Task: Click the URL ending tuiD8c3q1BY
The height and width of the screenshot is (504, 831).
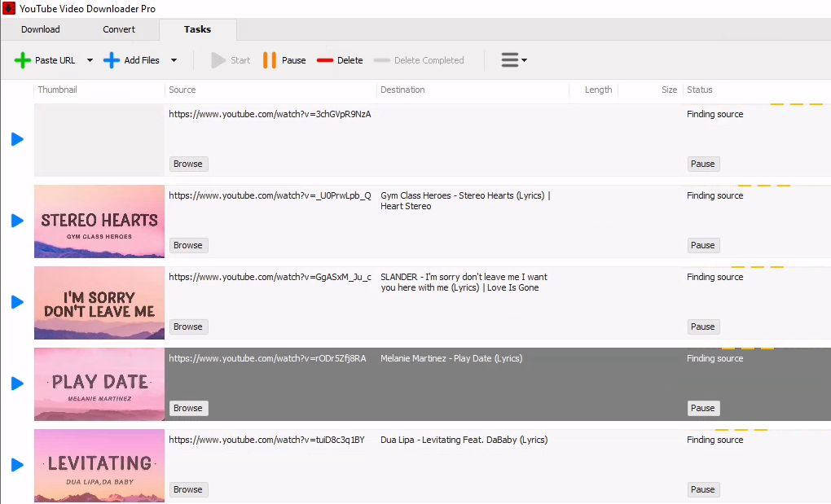Action: click(266, 440)
